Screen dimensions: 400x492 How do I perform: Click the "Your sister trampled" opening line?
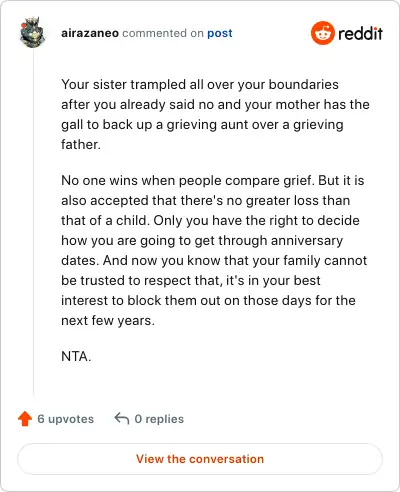click(x=200, y=85)
